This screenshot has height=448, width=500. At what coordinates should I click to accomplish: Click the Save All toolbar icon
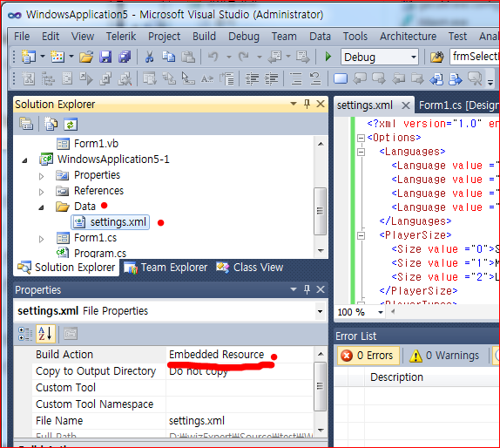(x=125, y=58)
